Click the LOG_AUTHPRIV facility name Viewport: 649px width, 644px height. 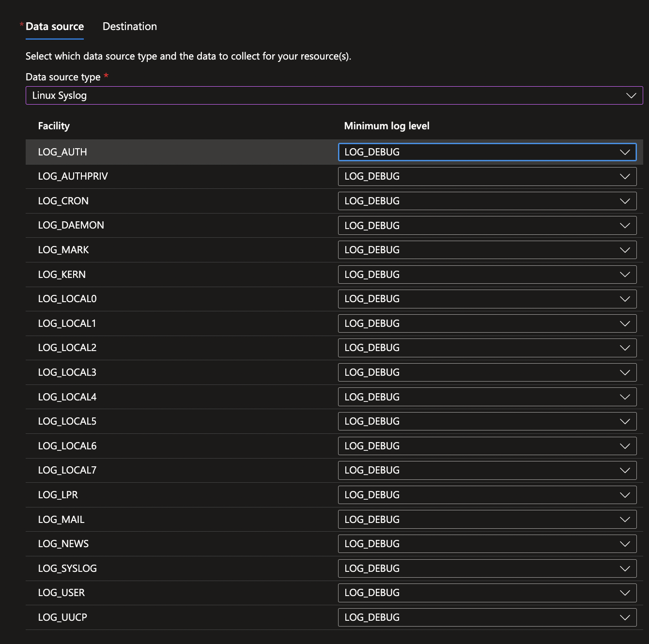tap(73, 176)
